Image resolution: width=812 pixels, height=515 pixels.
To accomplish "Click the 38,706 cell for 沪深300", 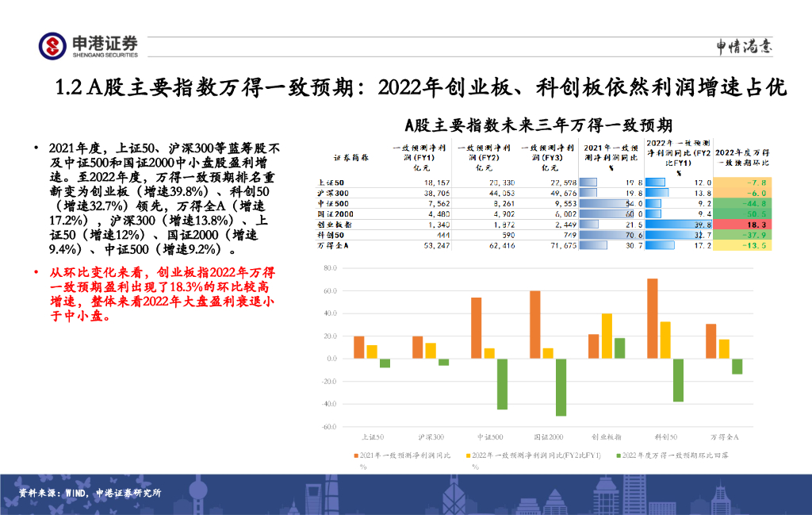I will (x=437, y=193).
